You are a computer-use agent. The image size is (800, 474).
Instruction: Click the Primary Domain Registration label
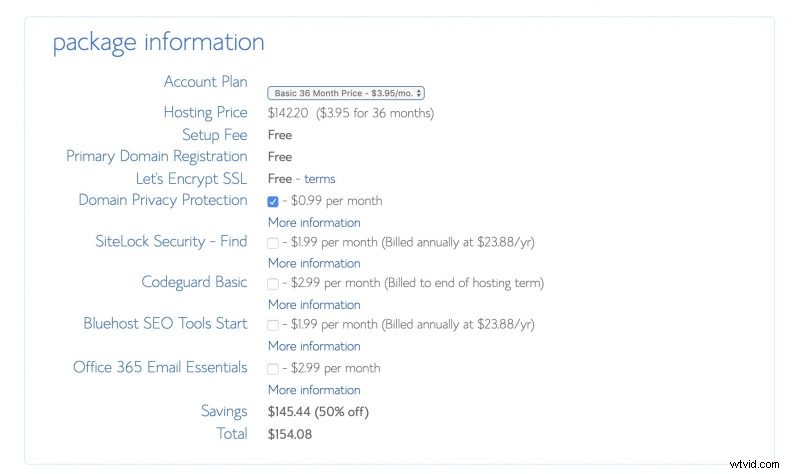click(x=156, y=156)
